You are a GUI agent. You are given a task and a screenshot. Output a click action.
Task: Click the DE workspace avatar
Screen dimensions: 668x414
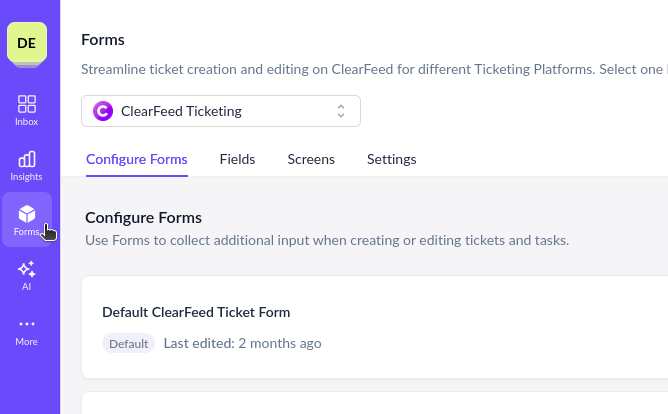click(x=27, y=42)
